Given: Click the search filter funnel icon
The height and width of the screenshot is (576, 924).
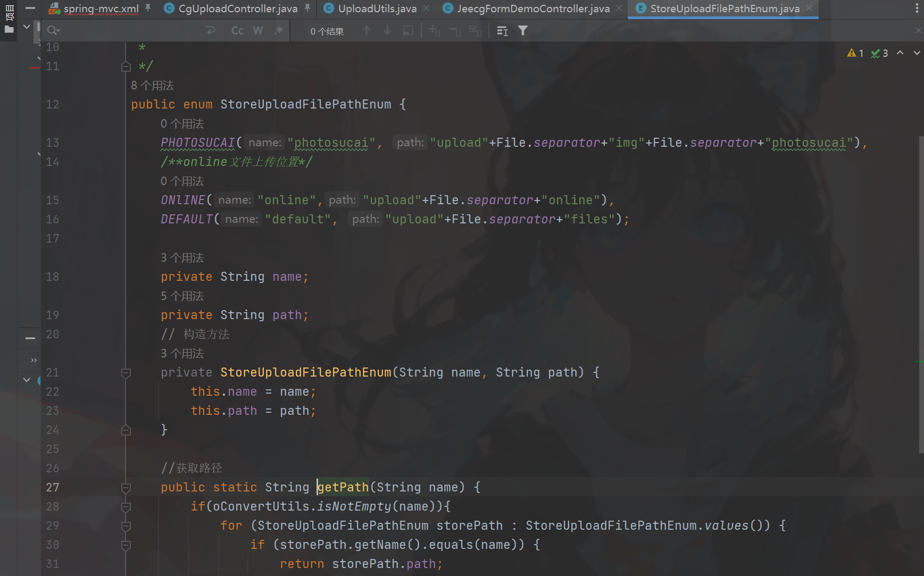Looking at the screenshot, I should point(523,31).
